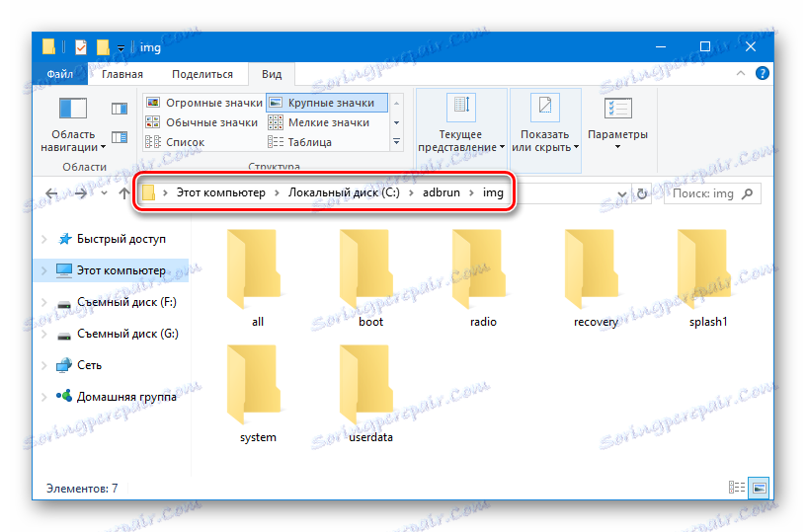Collapse the ribbon with the chevron

click(x=740, y=73)
